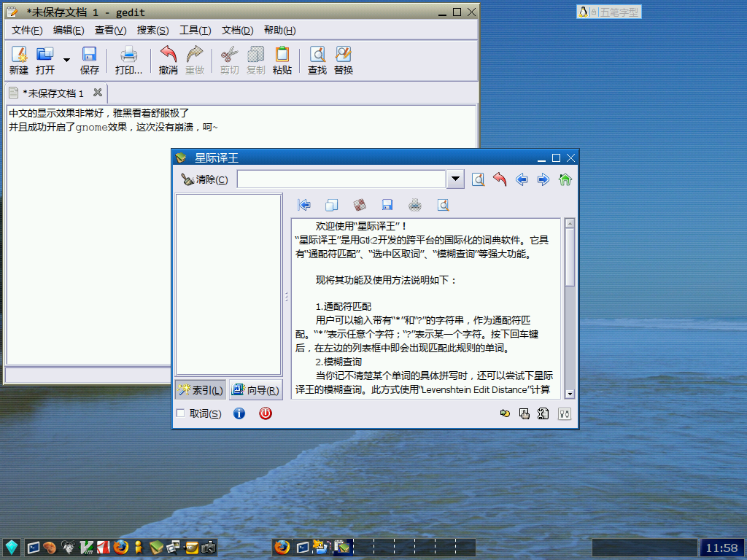The height and width of the screenshot is (560, 747).
Task: Open the search history dropdown arrow in 星际译王
Action: (x=455, y=179)
